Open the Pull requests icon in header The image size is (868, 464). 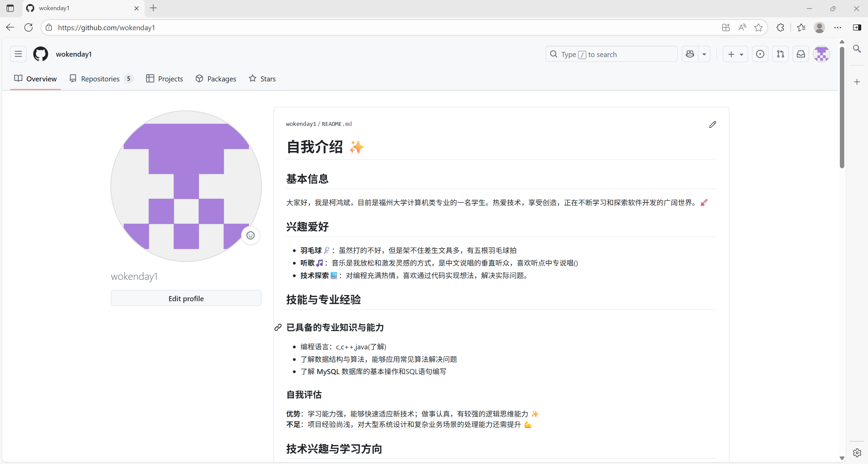click(x=781, y=54)
